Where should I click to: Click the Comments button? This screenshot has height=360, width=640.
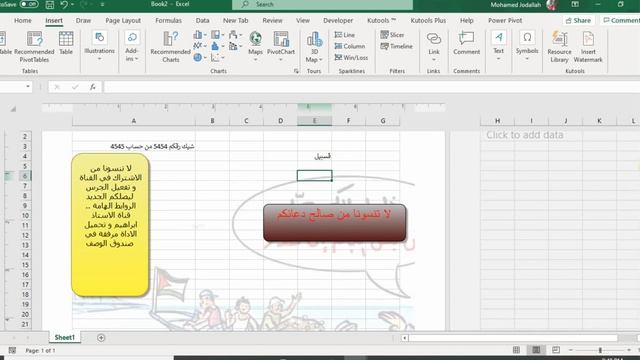(x=621, y=20)
